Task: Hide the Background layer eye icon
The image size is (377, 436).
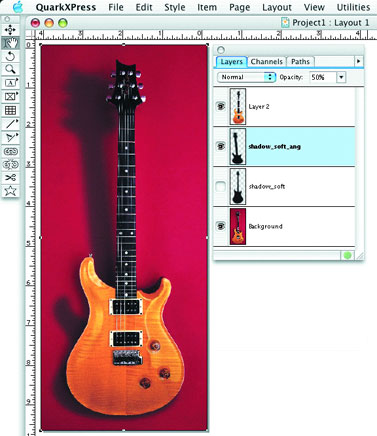Action: pyautogui.click(x=221, y=227)
